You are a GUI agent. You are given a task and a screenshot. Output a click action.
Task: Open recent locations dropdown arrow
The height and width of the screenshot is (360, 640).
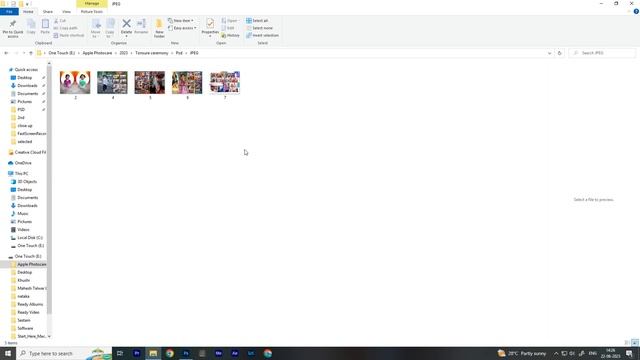pyautogui.click(x=23, y=53)
